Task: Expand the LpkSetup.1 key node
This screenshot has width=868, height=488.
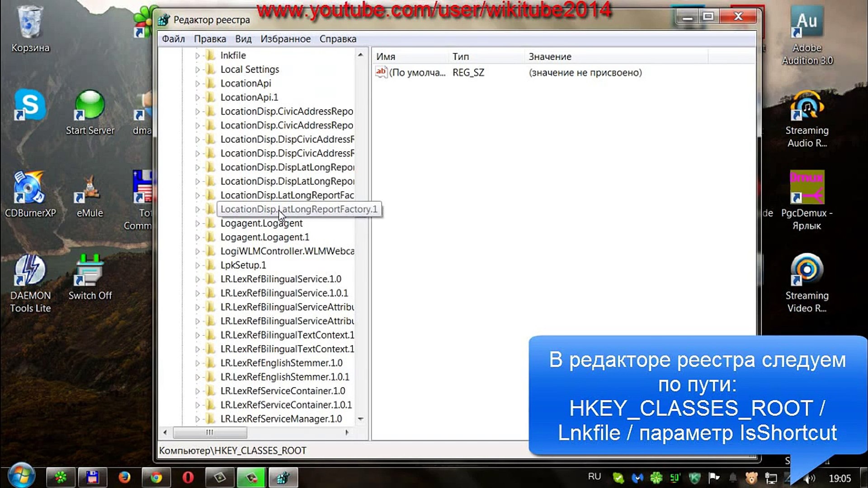Action: pyautogui.click(x=197, y=265)
